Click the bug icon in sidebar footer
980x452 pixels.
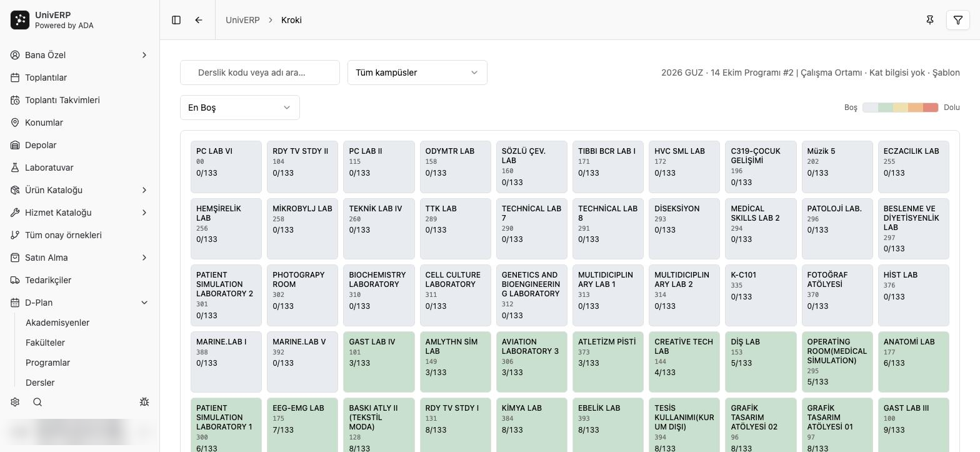[144, 402]
